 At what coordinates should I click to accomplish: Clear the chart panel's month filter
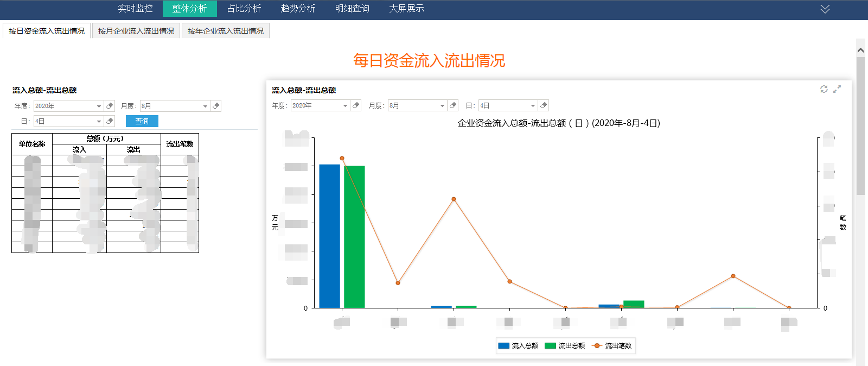pos(454,105)
